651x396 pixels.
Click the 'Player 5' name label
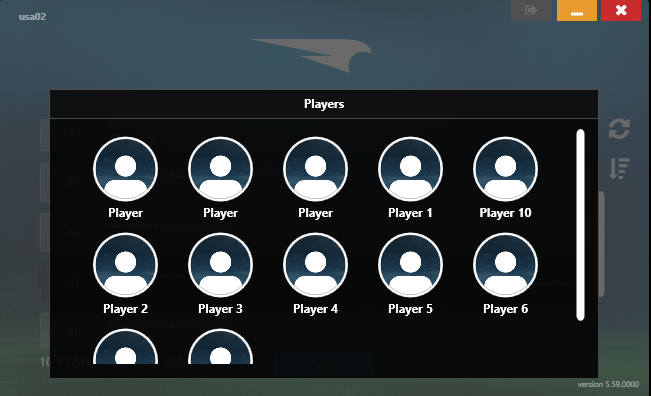click(410, 309)
